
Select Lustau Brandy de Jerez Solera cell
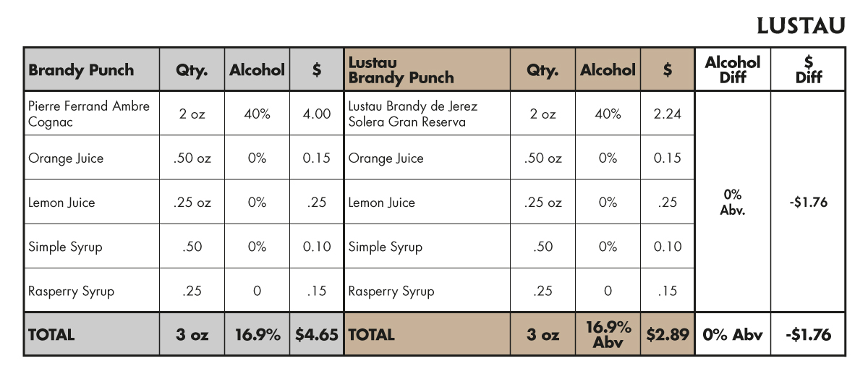413,114
